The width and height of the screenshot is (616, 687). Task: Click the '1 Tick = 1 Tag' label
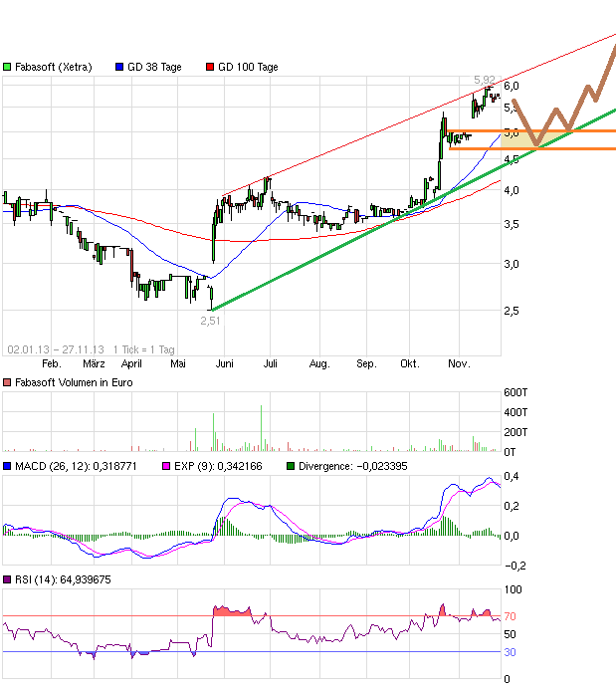coord(144,349)
